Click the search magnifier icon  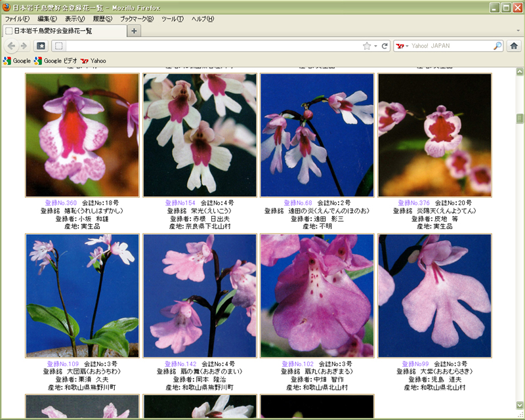click(x=497, y=46)
